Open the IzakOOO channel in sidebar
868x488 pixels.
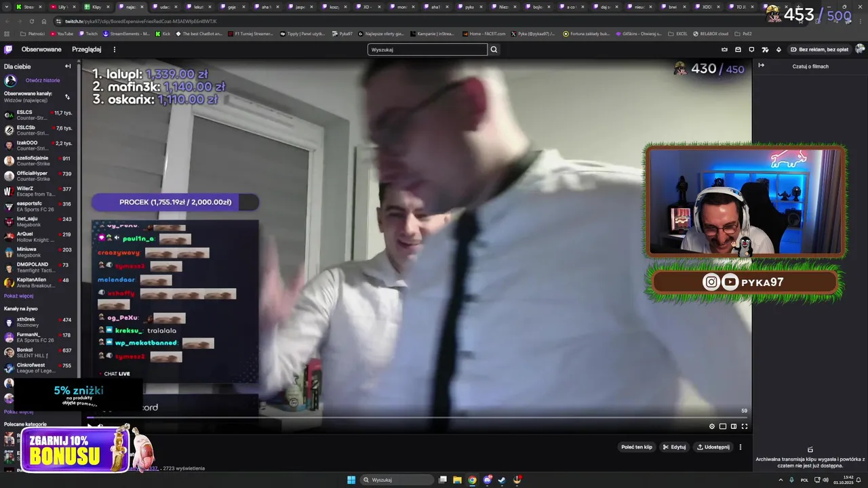[39, 146]
